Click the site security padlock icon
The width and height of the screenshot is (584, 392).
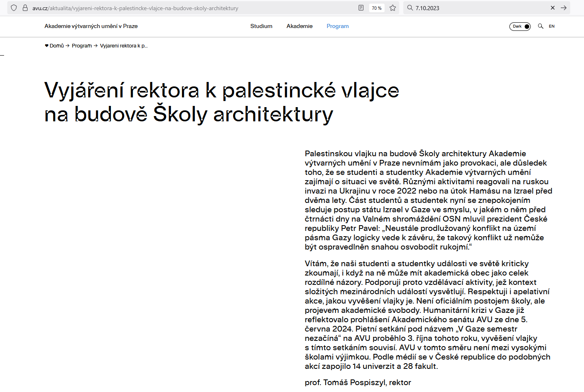click(x=25, y=8)
